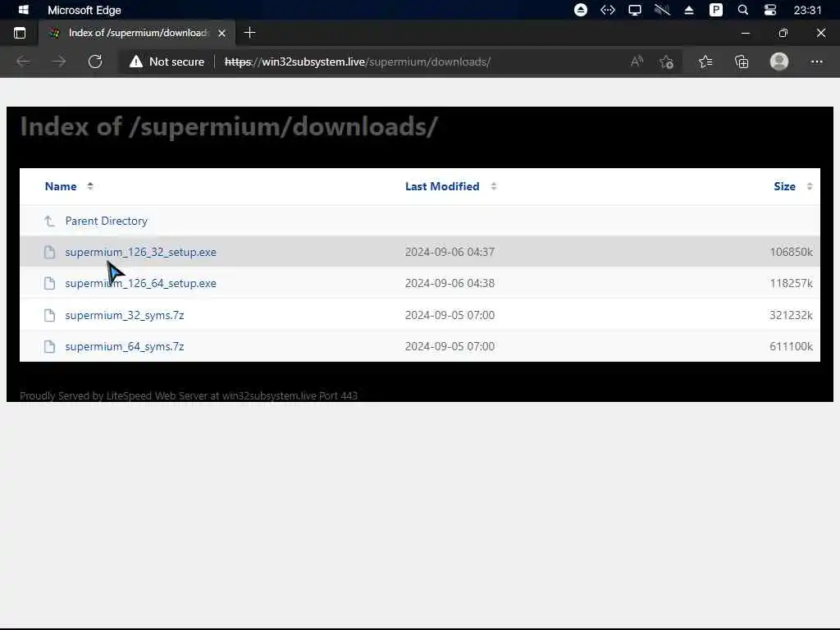Click the file icon of supermium_32_syms.7z

click(49, 315)
